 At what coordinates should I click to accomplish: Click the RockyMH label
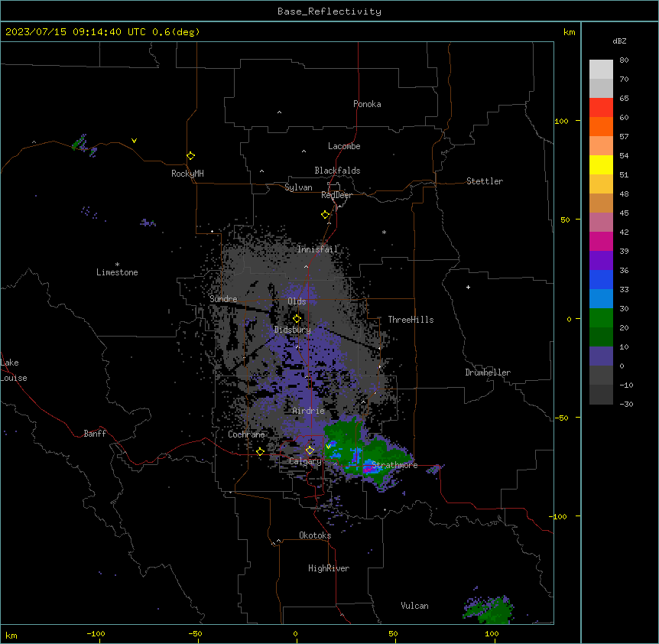(187, 174)
